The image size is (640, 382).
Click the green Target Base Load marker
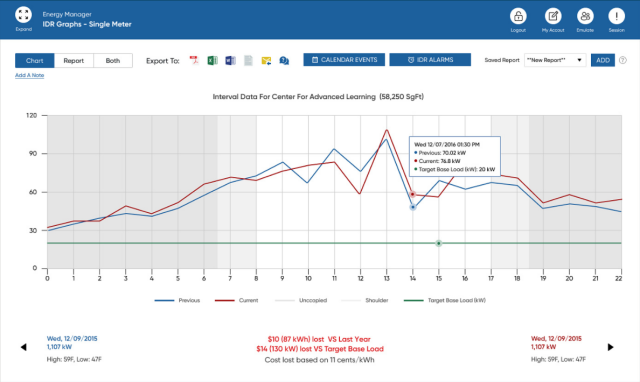439,243
